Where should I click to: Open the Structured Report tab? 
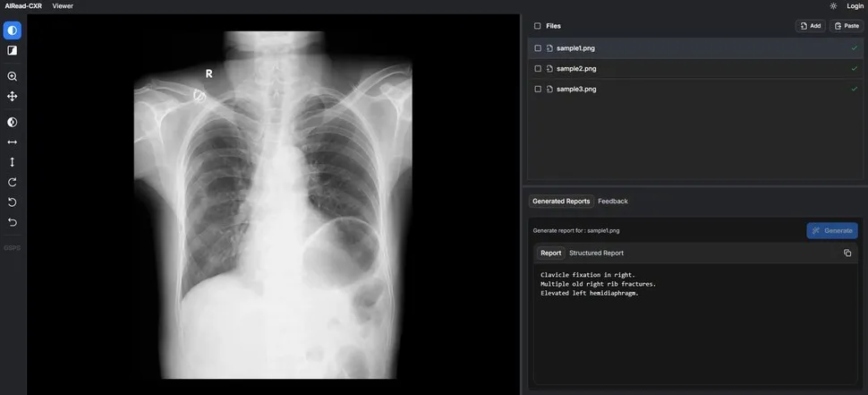click(x=596, y=253)
